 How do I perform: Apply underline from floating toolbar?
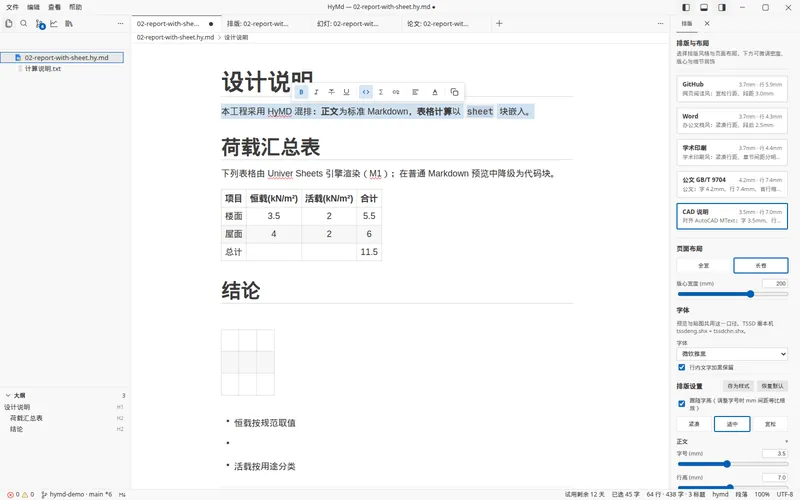(346, 92)
